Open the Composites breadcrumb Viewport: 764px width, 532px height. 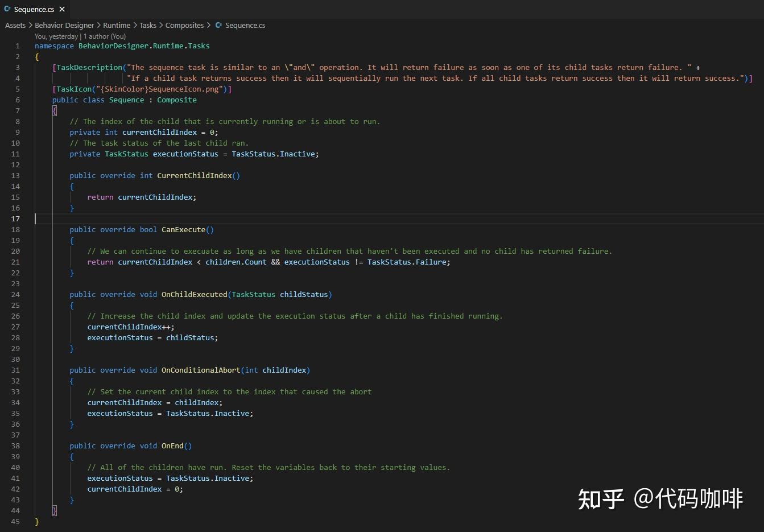coord(184,26)
